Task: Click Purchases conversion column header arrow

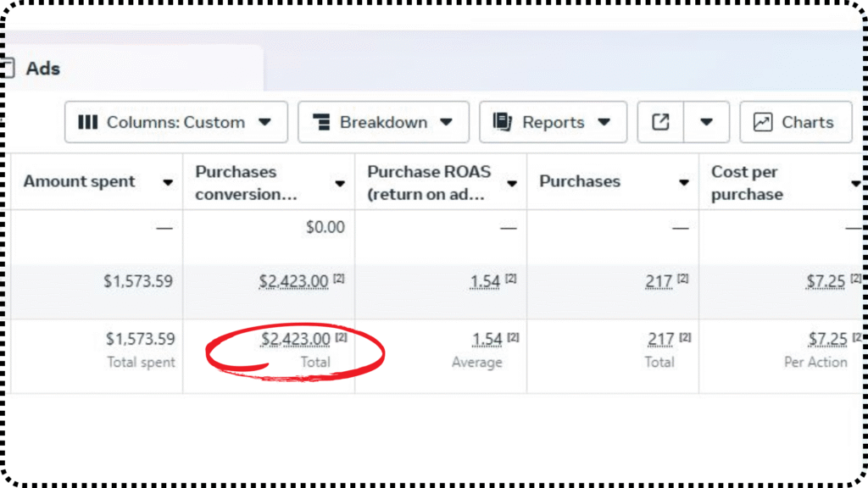Action: pyautogui.click(x=340, y=183)
